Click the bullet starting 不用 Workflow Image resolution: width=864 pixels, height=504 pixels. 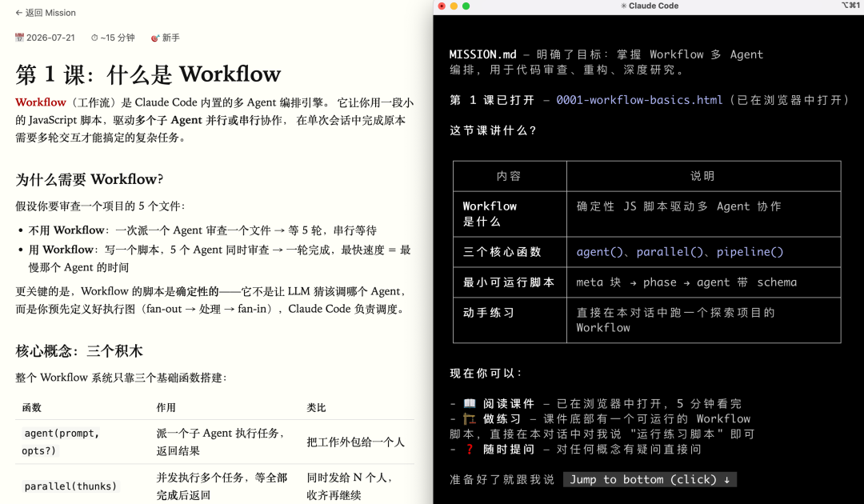[202, 230]
